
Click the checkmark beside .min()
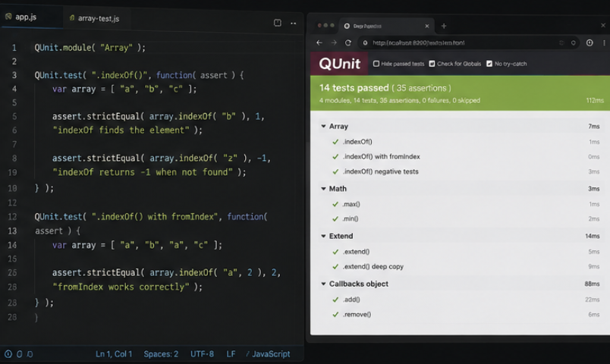(335, 219)
